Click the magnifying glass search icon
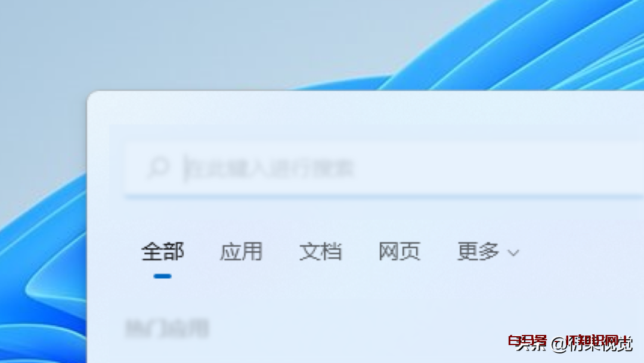Image resolution: width=644 pixels, height=363 pixels. pyautogui.click(x=158, y=168)
